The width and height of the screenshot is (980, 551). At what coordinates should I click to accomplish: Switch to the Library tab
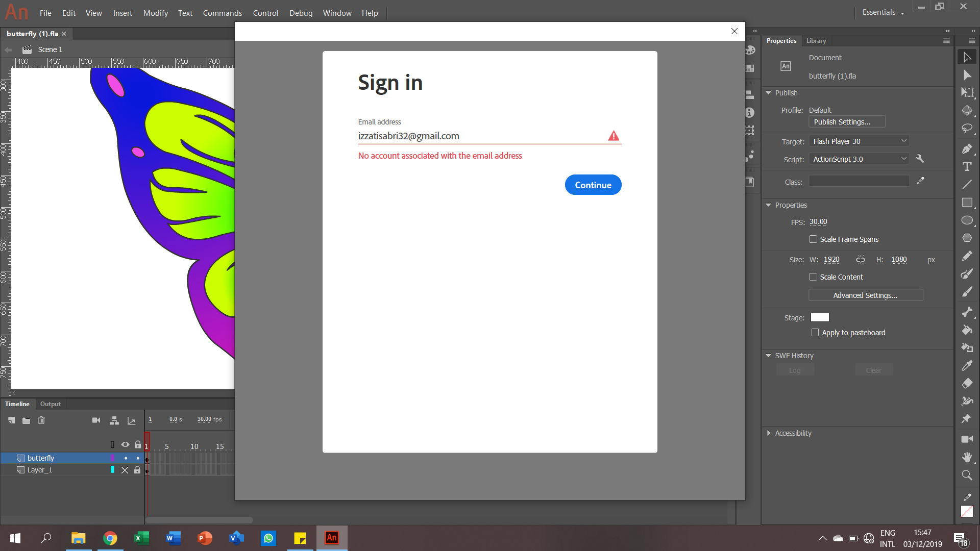tap(816, 41)
